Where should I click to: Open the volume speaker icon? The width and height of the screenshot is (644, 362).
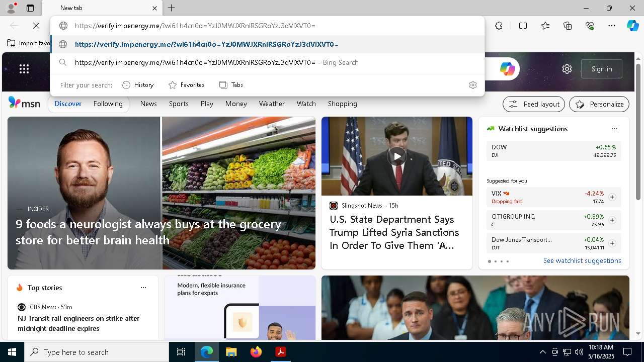pyautogui.click(x=579, y=352)
